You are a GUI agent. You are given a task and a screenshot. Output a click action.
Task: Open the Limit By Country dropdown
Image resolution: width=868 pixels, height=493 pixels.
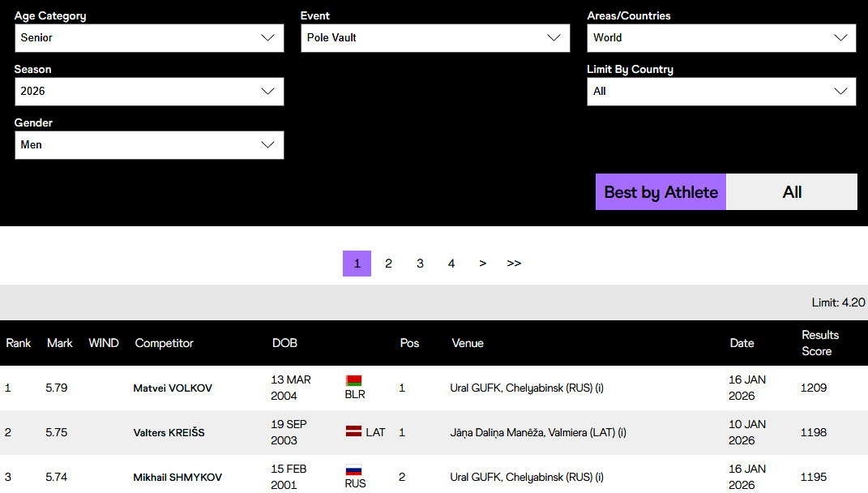pyautogui.click(x=721, y=92)
